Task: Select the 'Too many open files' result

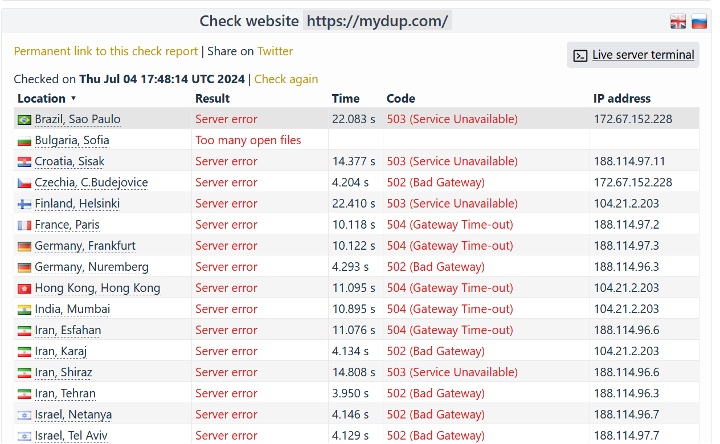Action: [248, 141]
